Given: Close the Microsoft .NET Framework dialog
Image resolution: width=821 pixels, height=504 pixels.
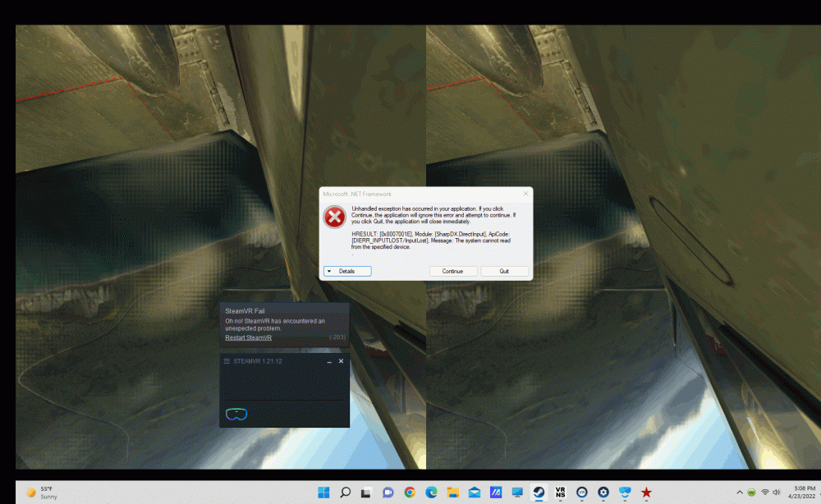Looking at the screenshot, I should [x=525, y=194].
